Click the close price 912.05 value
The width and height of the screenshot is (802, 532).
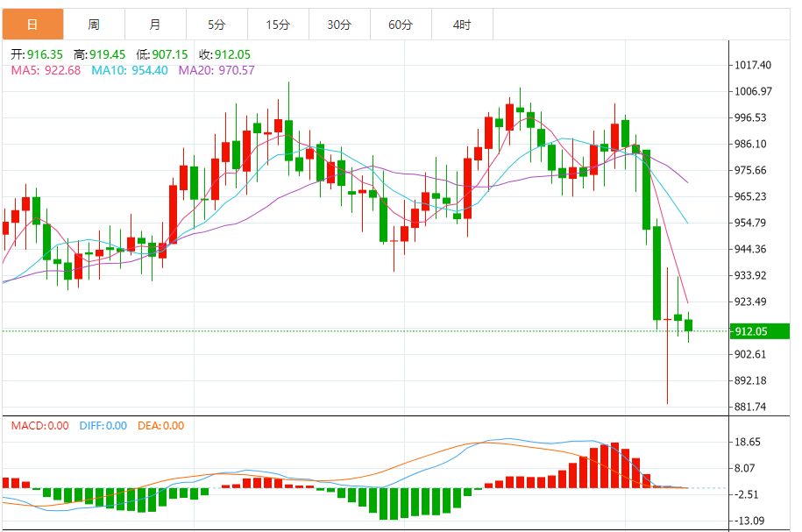point(232,54)
